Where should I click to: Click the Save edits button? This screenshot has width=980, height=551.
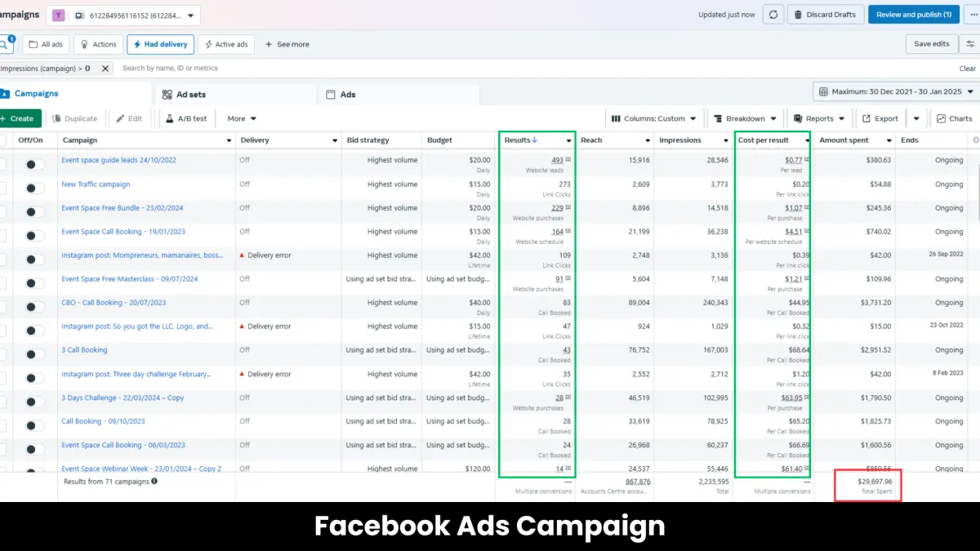[932, 44]
